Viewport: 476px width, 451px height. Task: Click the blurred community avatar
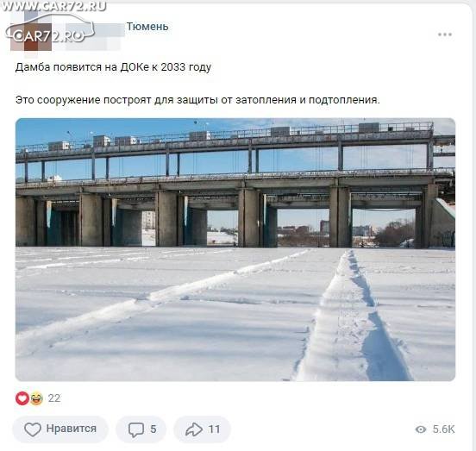(31, 35)
